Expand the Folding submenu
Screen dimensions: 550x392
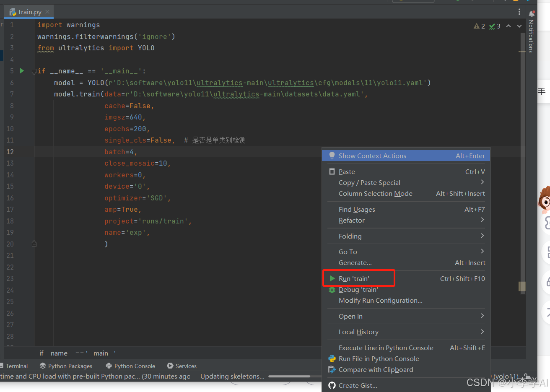406,236
